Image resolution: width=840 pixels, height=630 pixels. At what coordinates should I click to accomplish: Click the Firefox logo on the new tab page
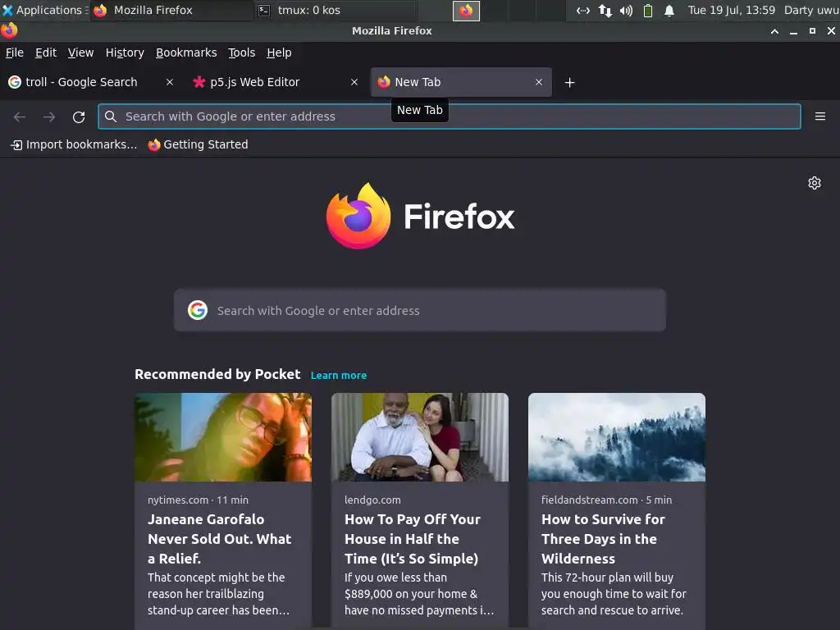[358, 216]
